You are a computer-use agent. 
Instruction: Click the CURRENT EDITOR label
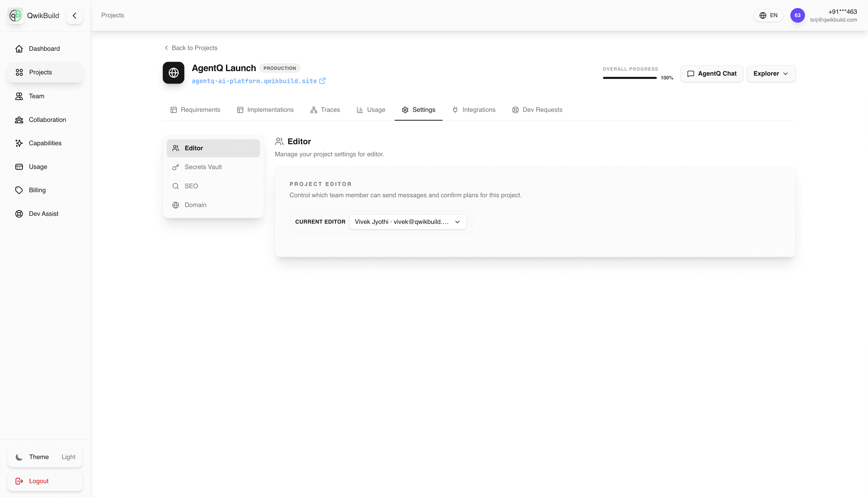(x=320, y=222)
